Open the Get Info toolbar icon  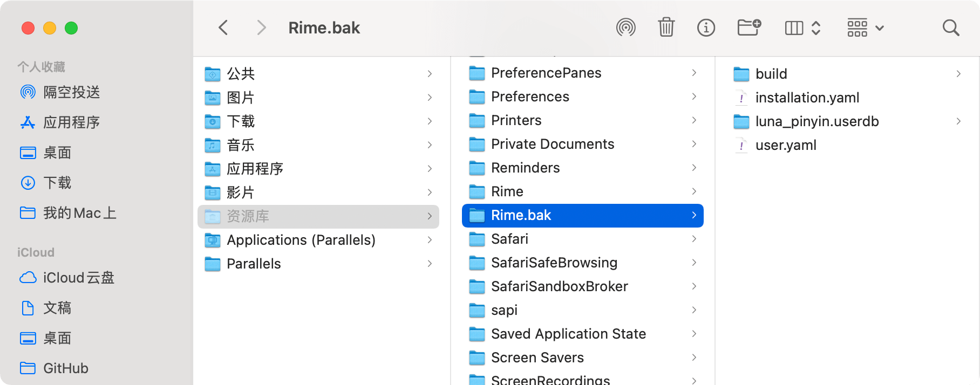[x=706, y=27]
